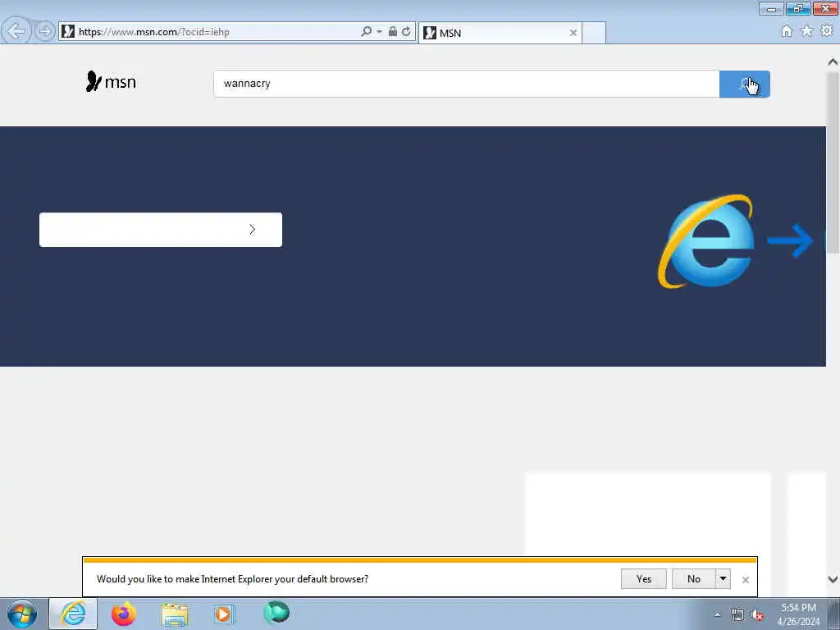The image size is (840, 630).
Task: Open Windows Media Player taskbar icon
Action: (225, 614)
